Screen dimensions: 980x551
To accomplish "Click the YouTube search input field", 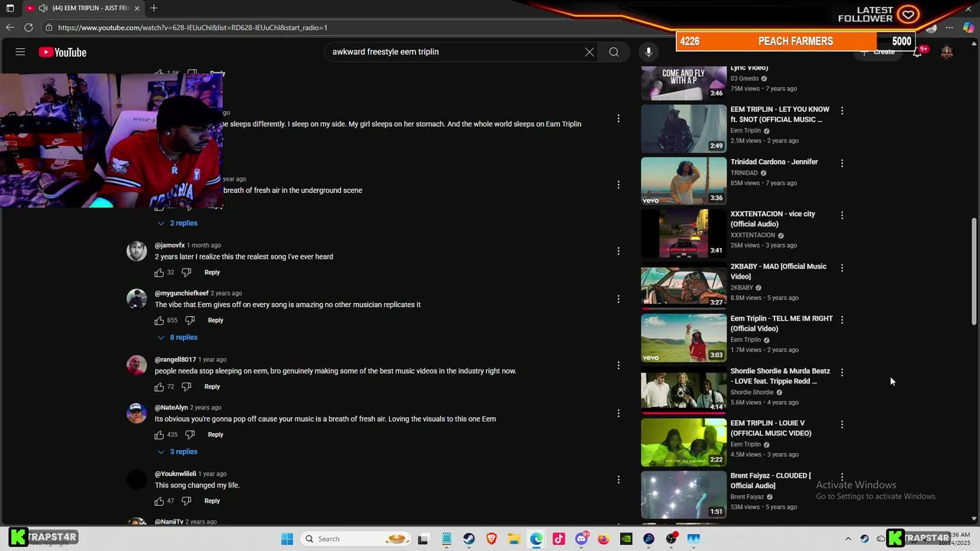I will click(456, 52).
